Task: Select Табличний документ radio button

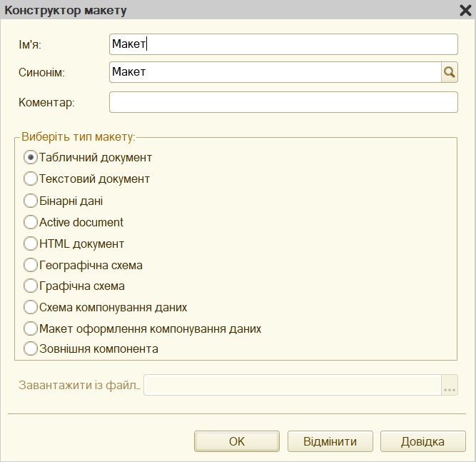Action: 31,157
